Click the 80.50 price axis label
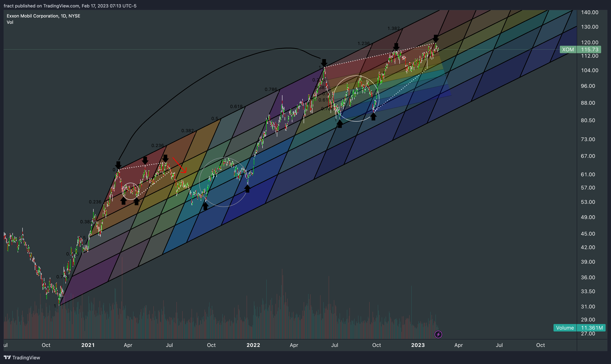 588,120
